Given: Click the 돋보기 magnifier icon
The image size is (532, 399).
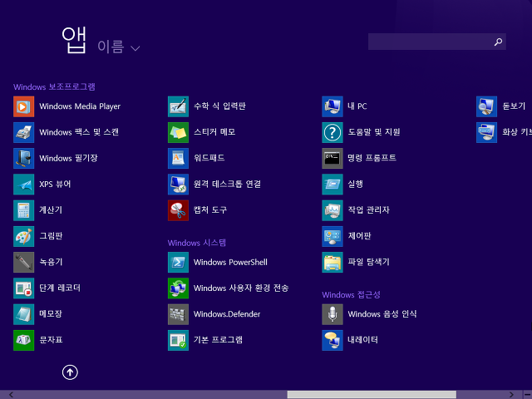Looking at the screenshot, I should (486, 106).
